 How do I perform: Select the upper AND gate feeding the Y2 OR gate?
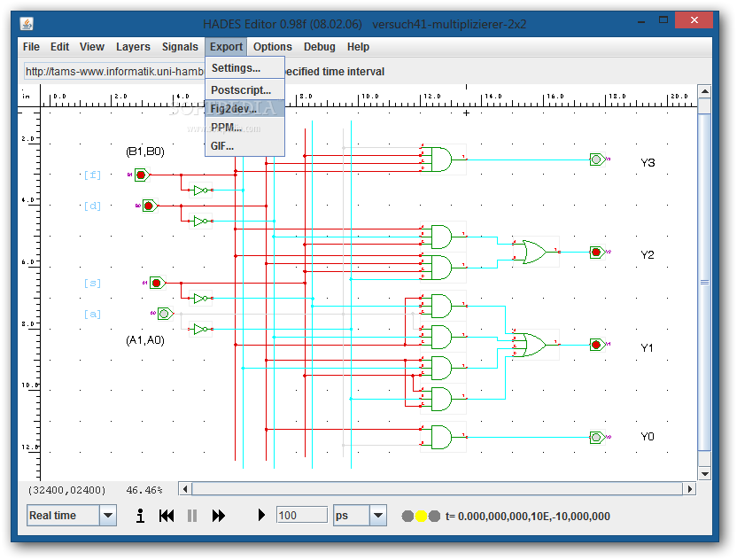441,237
